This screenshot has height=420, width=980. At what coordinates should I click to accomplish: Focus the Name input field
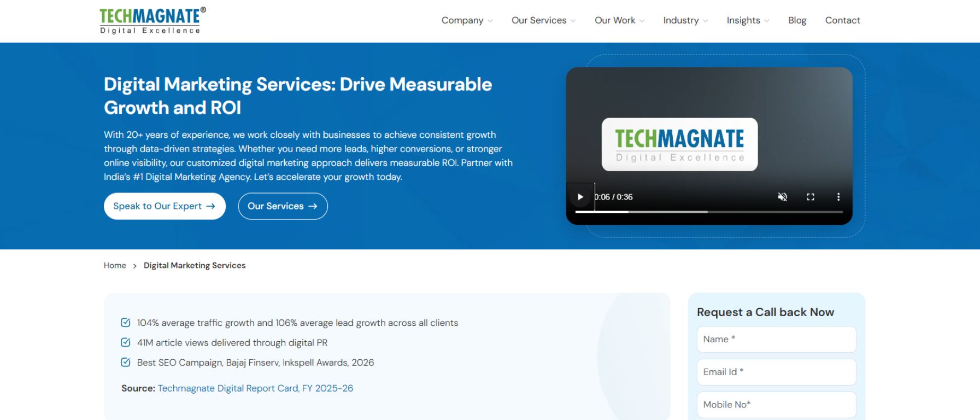coord(776,339)
